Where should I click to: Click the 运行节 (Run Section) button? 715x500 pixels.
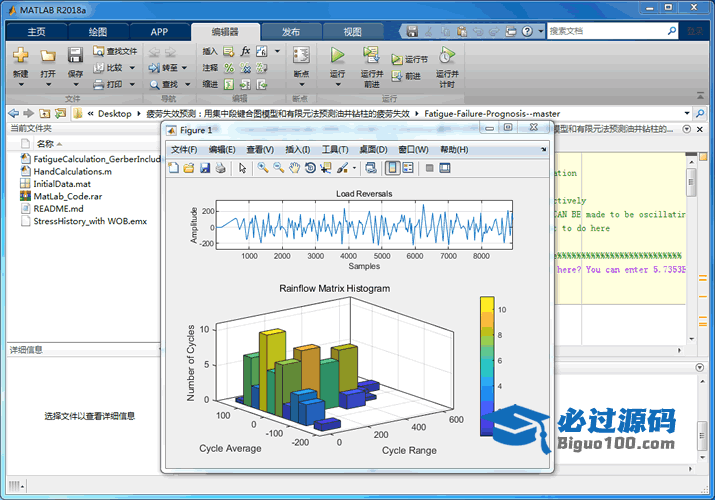(409, 59)
